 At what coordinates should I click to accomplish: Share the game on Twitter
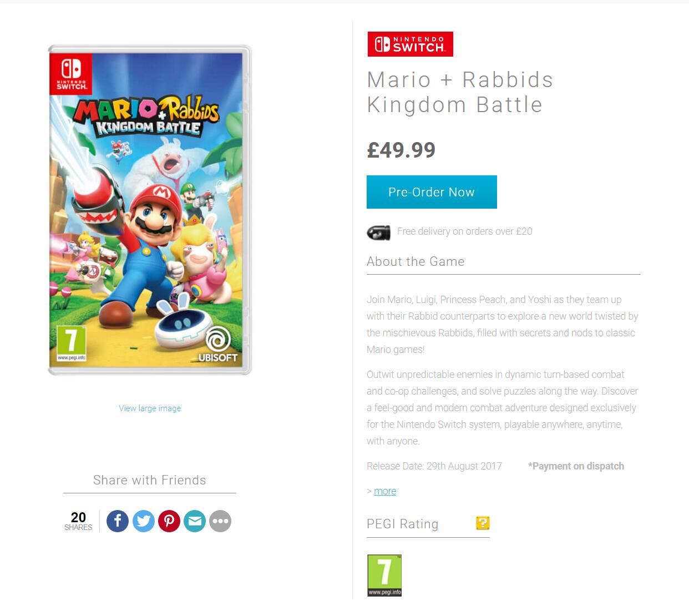[143, 521]
